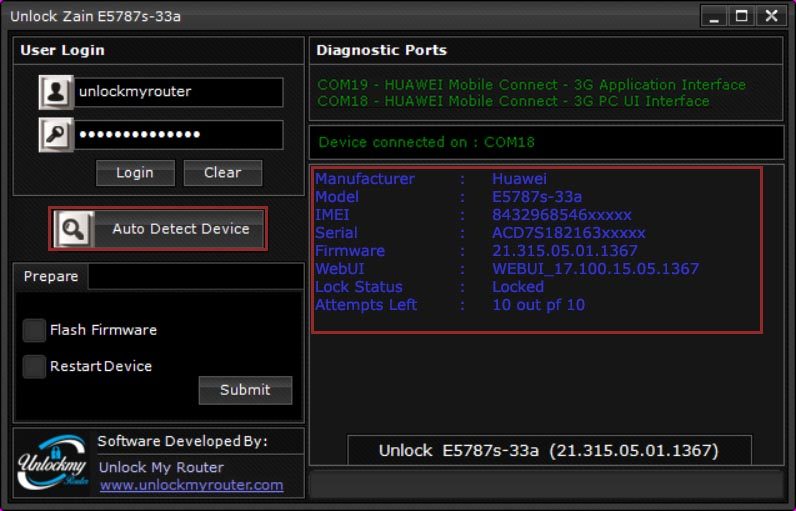Viewport: 796px width, 511px height.
Task: Click the Model value E5787s-33a
Action: point(537,197)
